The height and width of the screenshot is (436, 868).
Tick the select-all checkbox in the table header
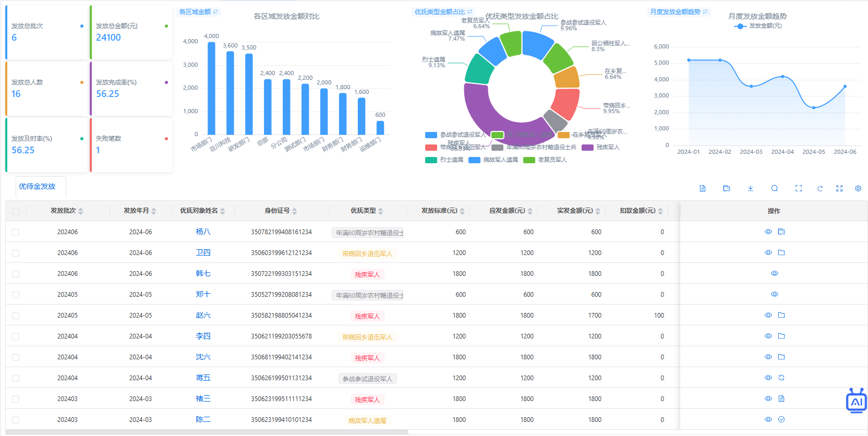(x=16, y=211)
